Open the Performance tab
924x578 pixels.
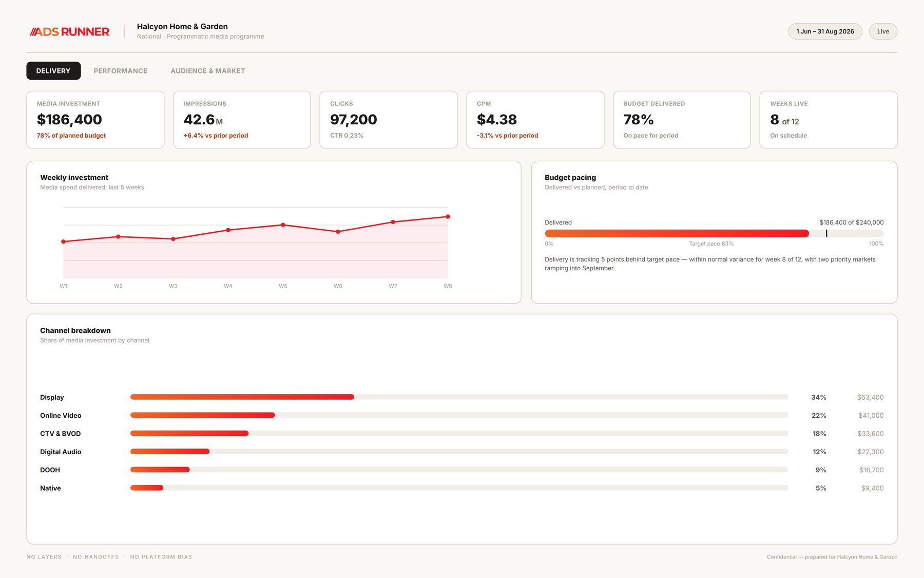coord(121,71)
